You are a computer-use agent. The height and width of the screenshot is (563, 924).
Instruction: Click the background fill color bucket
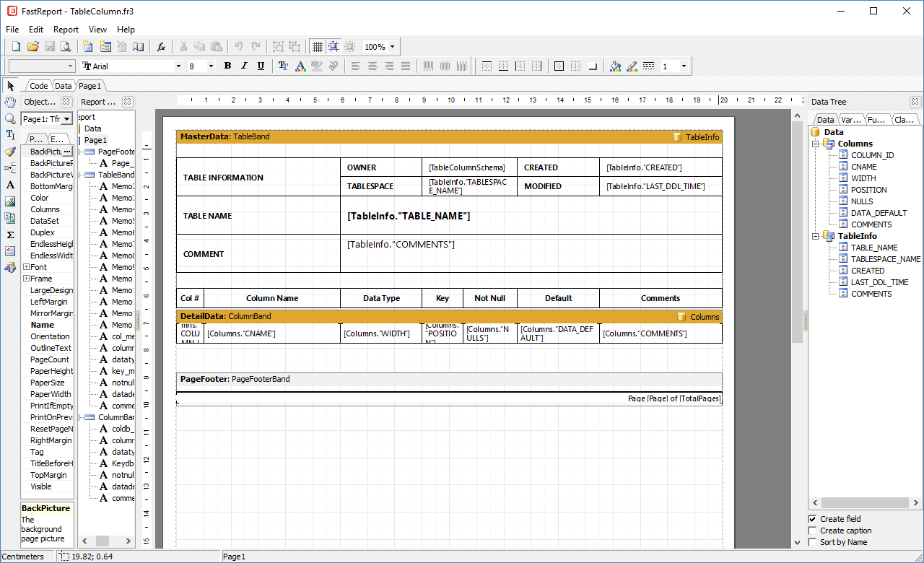click(x=614, y=66)
